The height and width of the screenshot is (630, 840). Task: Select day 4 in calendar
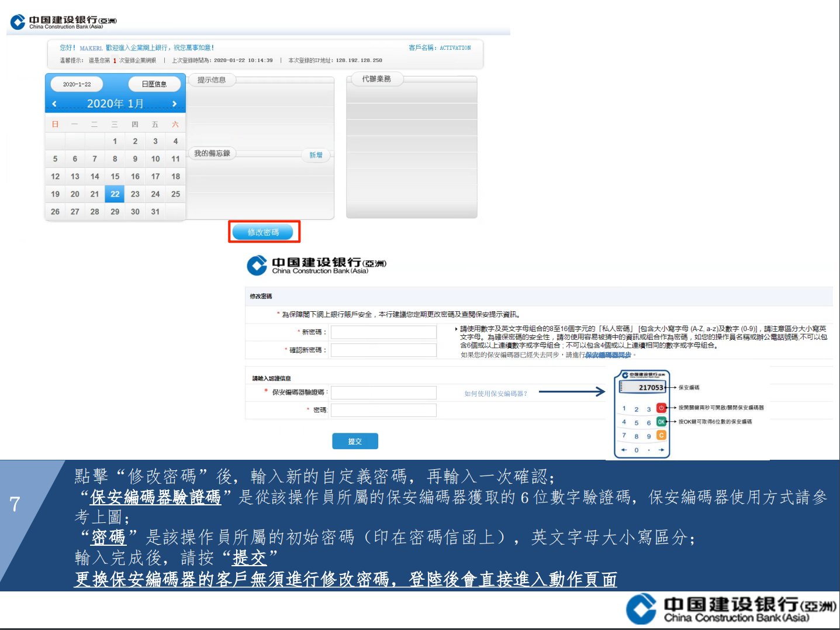[175, 141]
